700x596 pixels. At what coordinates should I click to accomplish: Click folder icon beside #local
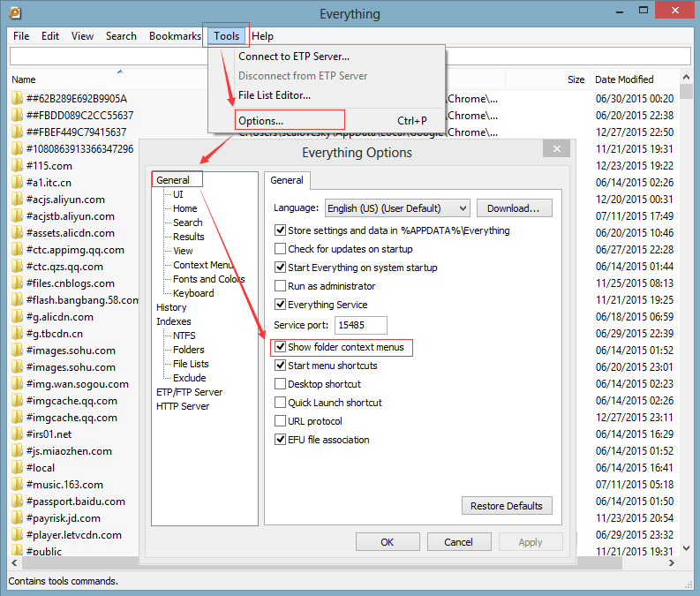17,468
